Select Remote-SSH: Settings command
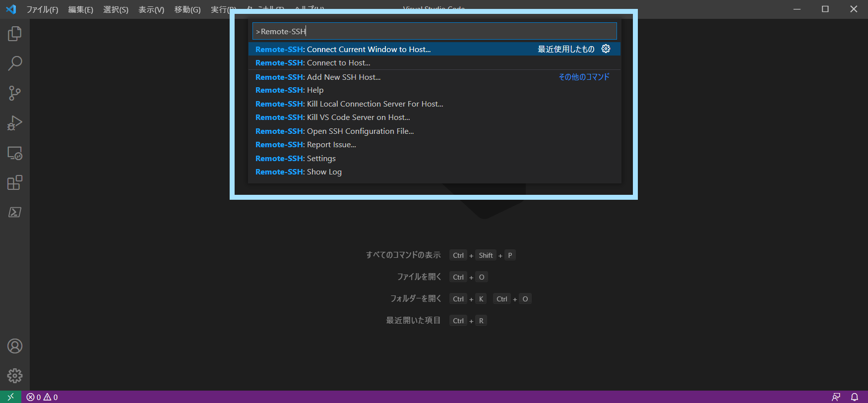The height and width of the screenshot is (403, 868). click(x=434, y=158)
